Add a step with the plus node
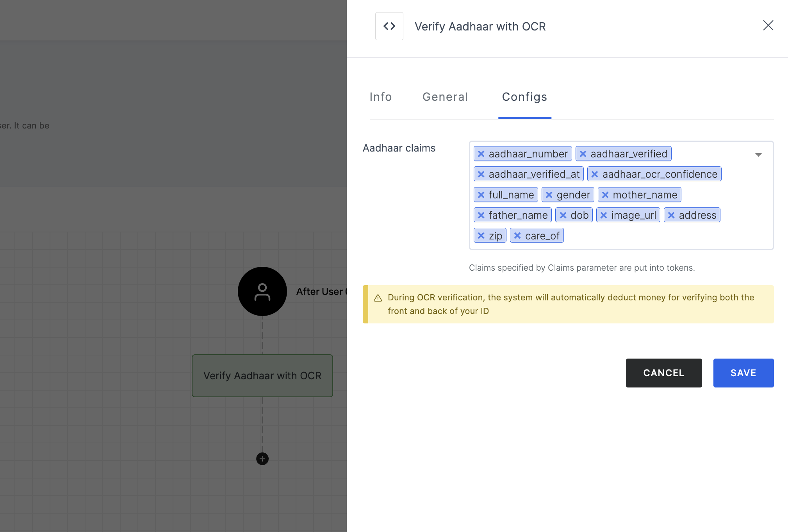 pos(262,459)
